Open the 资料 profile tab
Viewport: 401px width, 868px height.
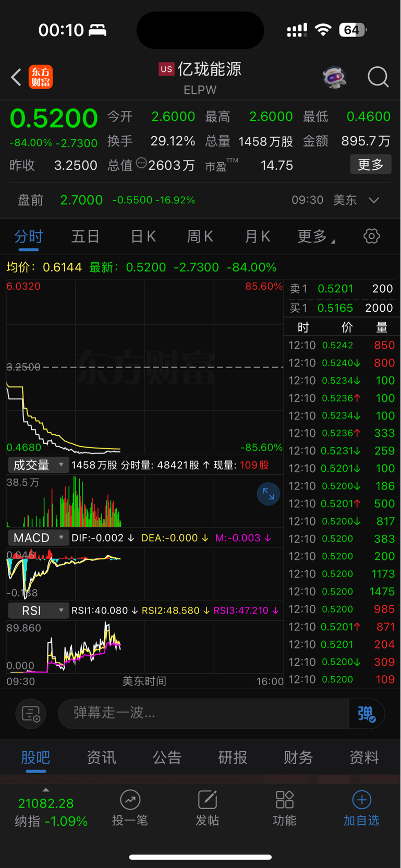tap(364, 757)
